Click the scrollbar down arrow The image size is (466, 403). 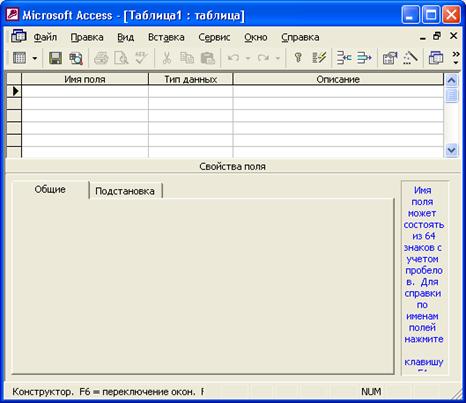click(452, 150)
